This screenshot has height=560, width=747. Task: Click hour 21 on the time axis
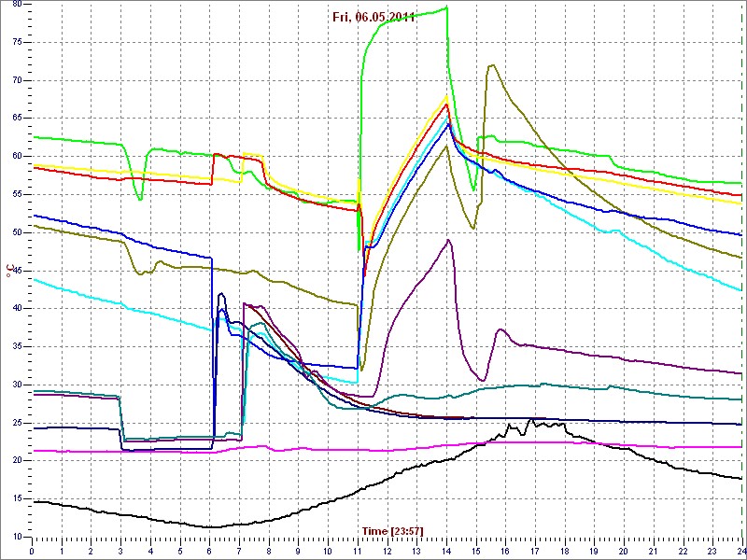(x=653, y=550)
